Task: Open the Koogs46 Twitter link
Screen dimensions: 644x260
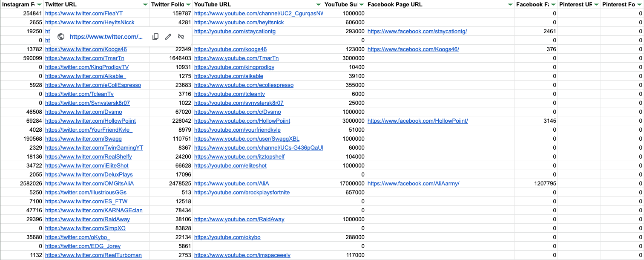Action: click(x=86, y=49)
